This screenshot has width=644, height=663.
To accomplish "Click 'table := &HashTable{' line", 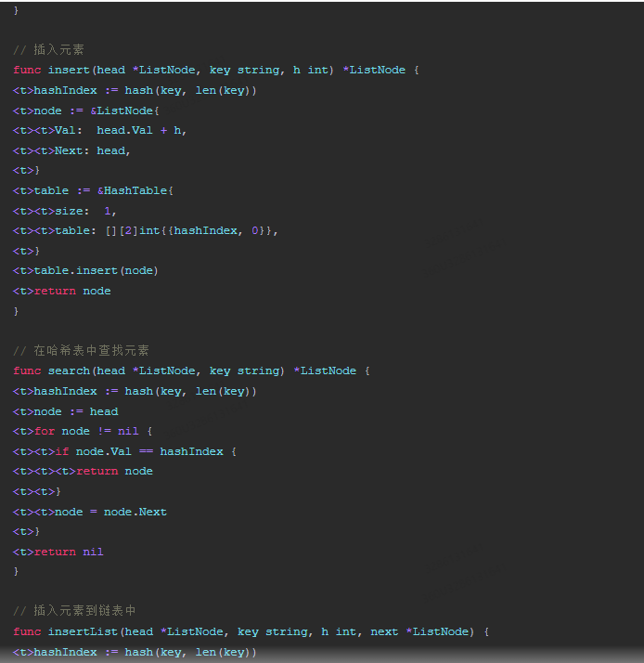I will 93,190.
